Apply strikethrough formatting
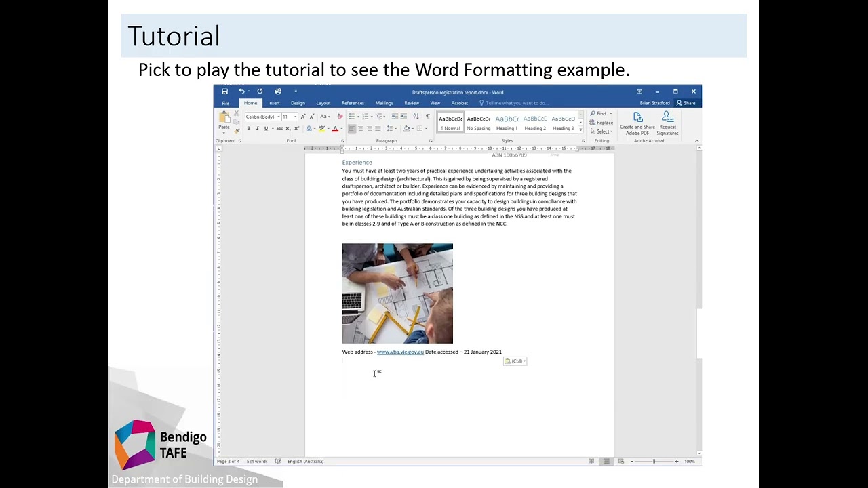Viewport: 868px width, 488px height. click(279, 129)
